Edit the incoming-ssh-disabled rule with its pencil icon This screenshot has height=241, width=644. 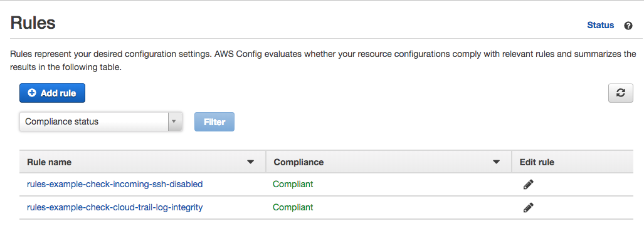(x=528, y=185)
